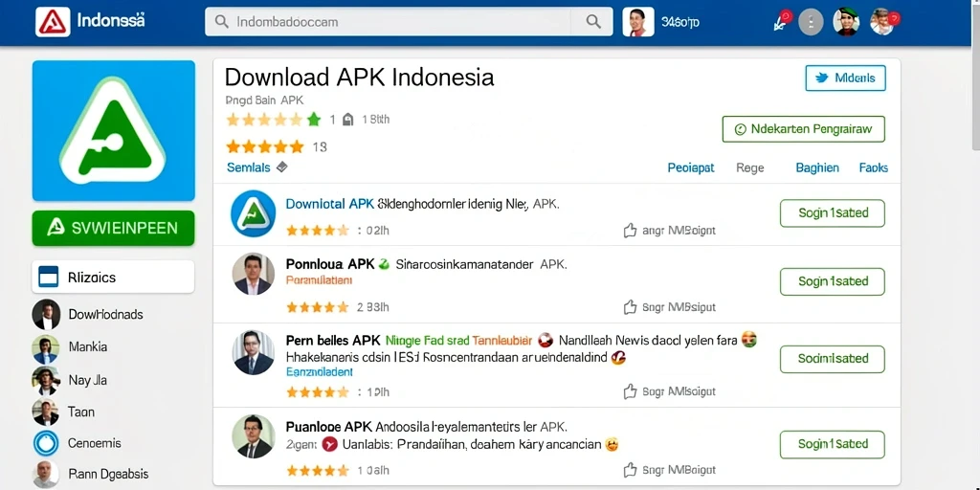The image size is (980, 490).
Task: Open the Rann Dgeabsis sidebar entry
Action: click(x=108, y=474)
